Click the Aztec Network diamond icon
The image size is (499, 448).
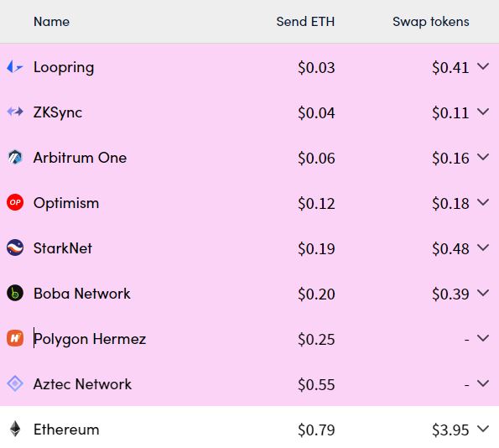tap(15, 383)
